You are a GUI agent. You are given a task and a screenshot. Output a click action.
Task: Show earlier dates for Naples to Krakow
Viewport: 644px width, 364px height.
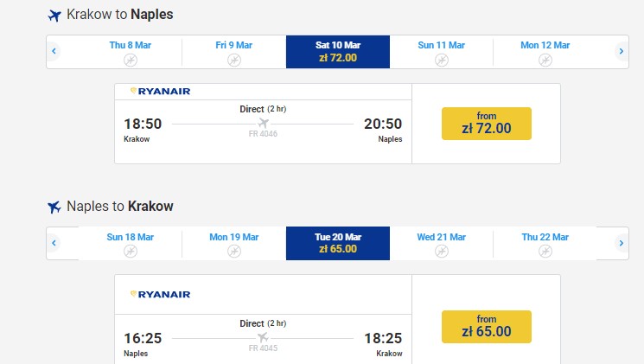54,244
